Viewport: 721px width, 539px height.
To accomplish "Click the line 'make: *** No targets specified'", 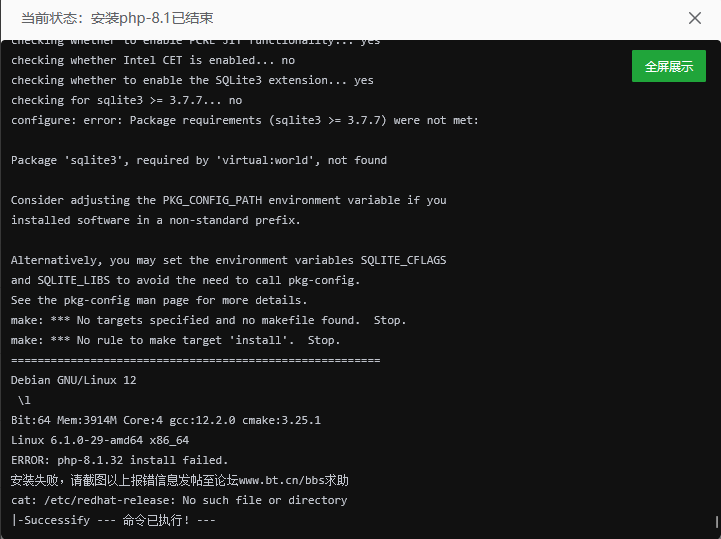I will point(208,320).
